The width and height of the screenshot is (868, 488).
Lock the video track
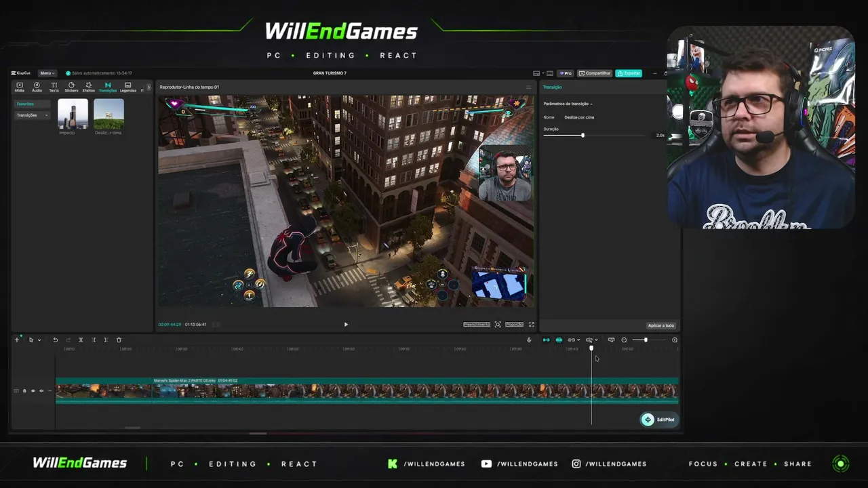pos(24,391)
